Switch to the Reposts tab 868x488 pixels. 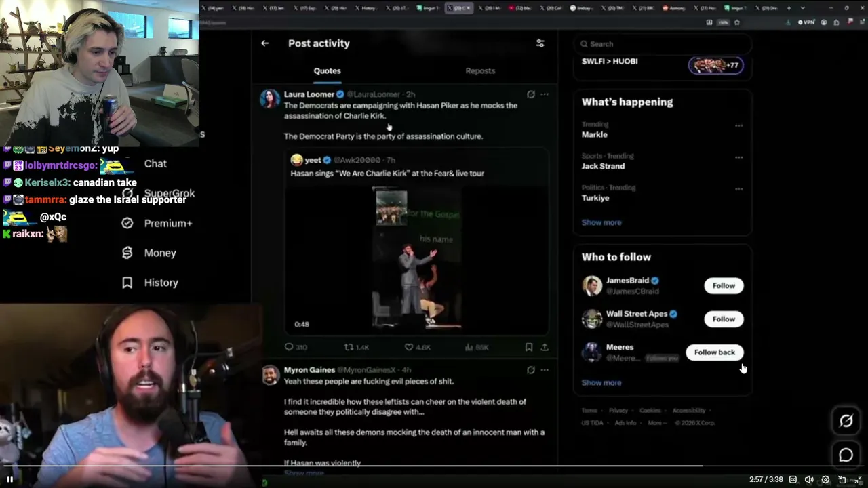[x=480, y=70]
